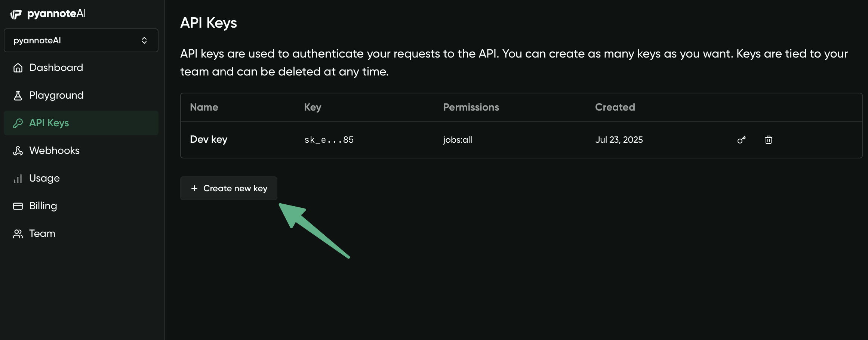Click the Create new key button
This screenshot has height=340, width=868.
tap(228, 188)
